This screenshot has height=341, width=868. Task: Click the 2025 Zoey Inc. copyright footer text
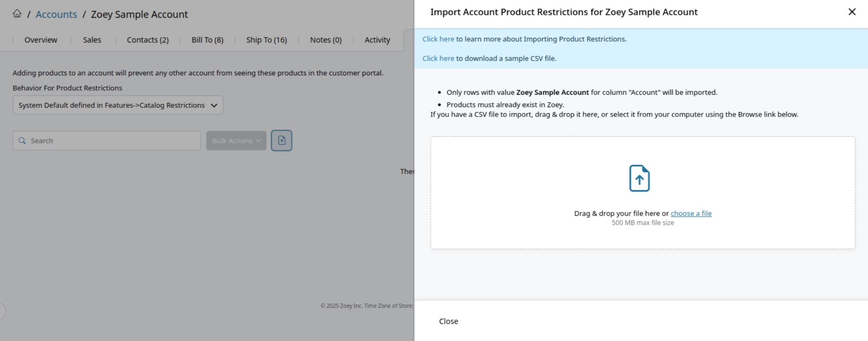point(366,306)
